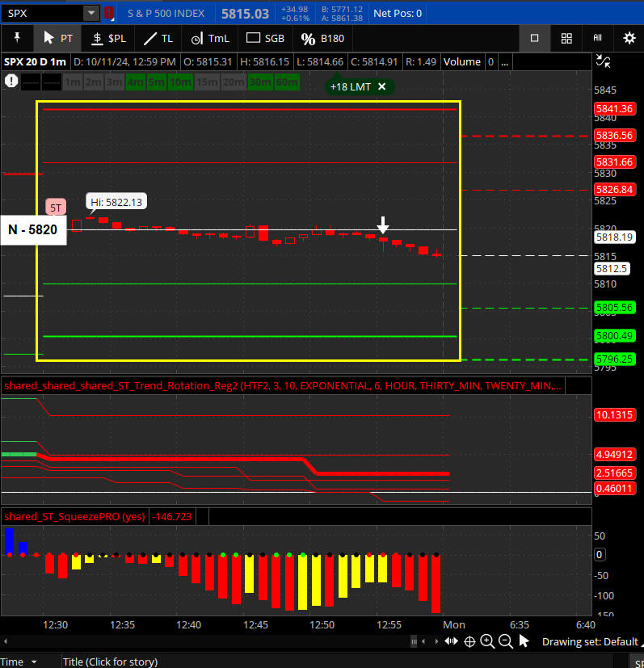Click the shared_ST_SqueezePRO study title
Image resolution: width=644 pixels, height=668 pixels.
click(74, 517)
